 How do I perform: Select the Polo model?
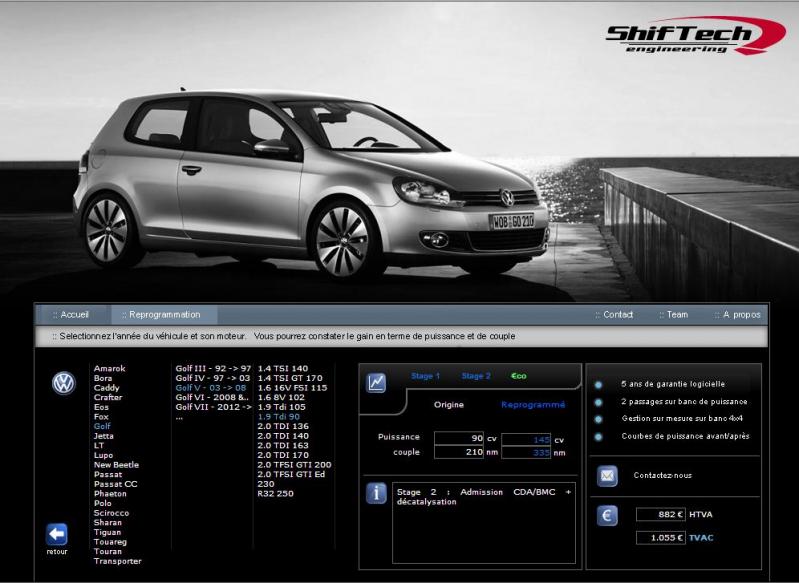pos(102,504)
